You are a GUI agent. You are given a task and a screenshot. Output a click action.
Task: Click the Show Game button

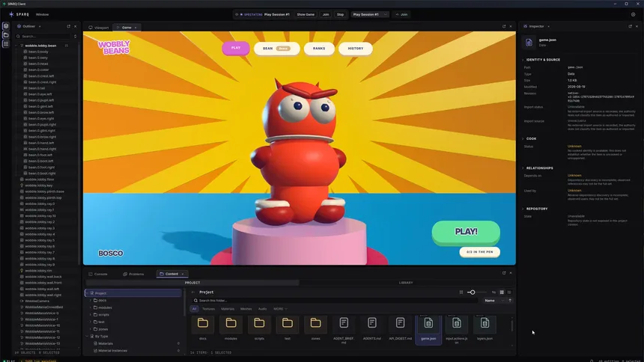click(x=306, y=14)
